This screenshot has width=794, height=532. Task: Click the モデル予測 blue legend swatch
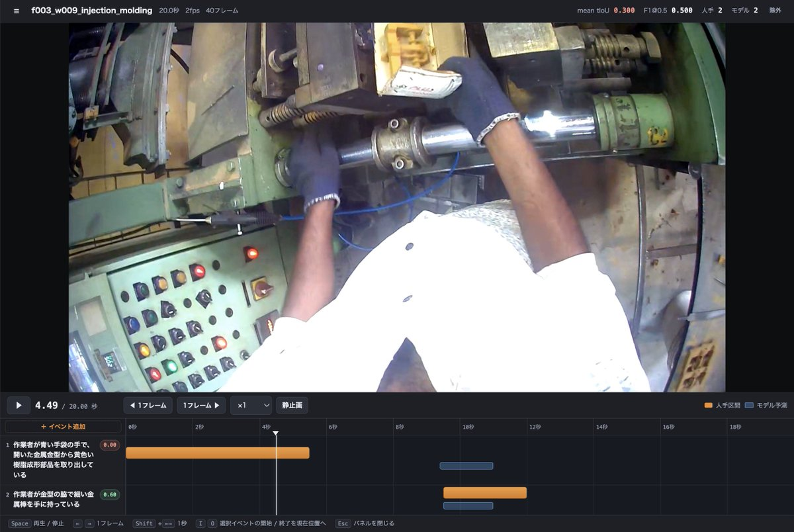[749, 405]
